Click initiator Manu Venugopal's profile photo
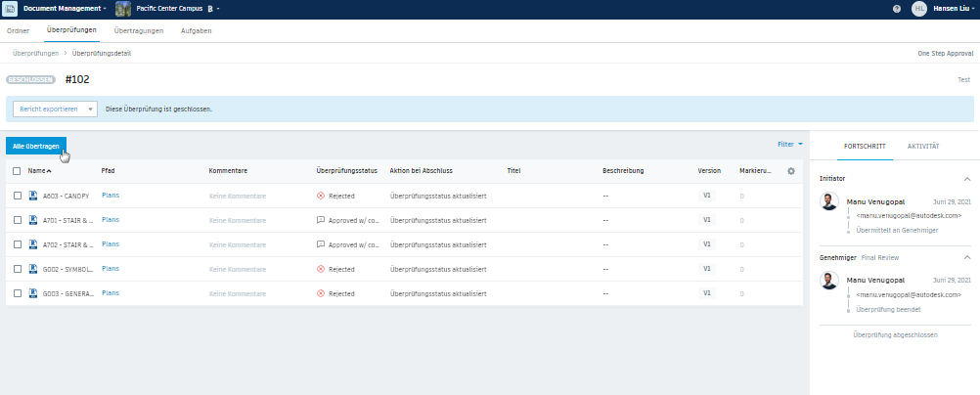980x395 pixels. point(829,201)
